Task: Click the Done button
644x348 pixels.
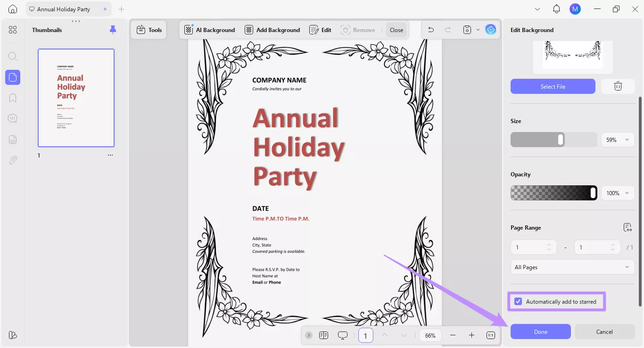Action: point(540,331)
